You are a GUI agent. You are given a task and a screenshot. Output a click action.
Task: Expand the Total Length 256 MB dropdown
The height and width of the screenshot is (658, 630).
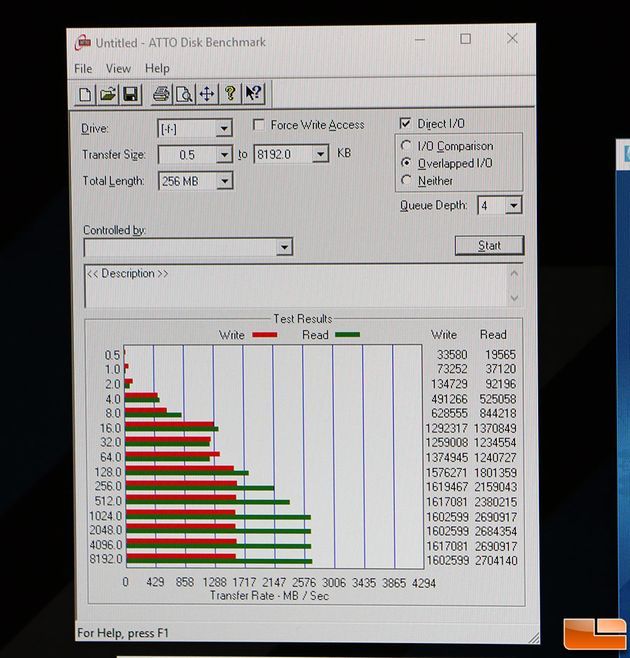click(225, 181)
